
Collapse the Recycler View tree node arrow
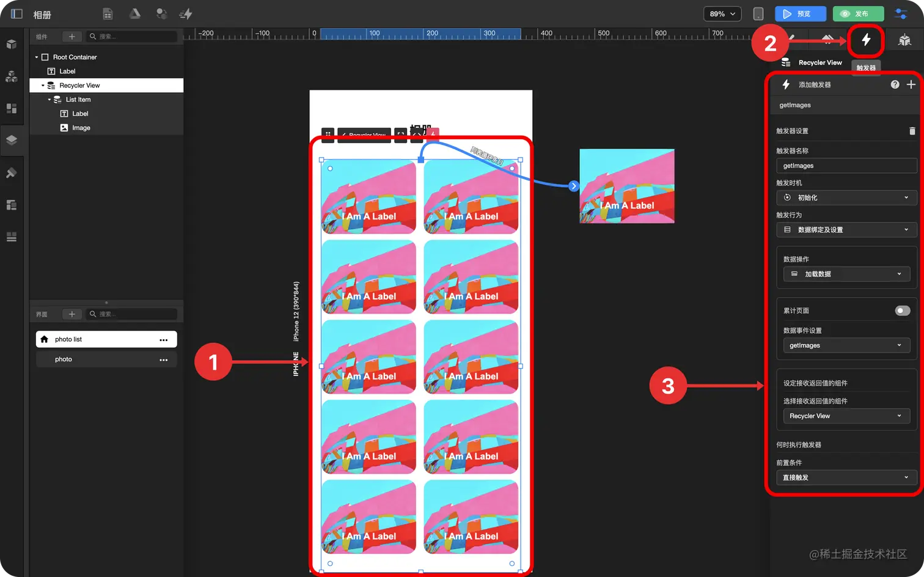pos(43,86)
